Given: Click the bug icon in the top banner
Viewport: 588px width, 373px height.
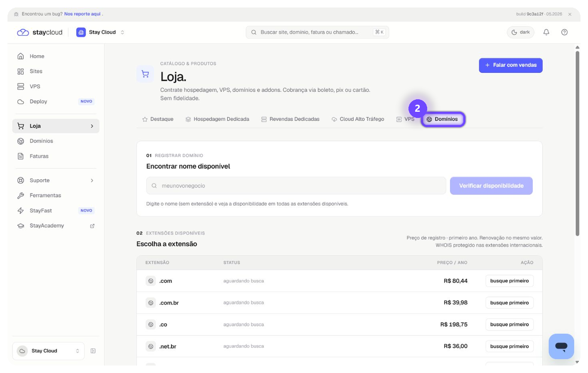Looking at the screenshot, I should pyautogui.click(x=16, y=14).
